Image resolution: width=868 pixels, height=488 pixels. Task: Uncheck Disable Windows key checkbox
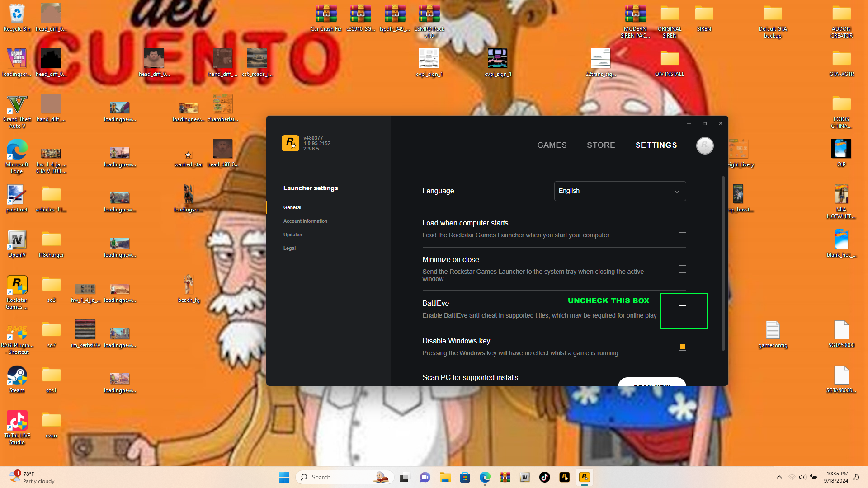[682, 347]
